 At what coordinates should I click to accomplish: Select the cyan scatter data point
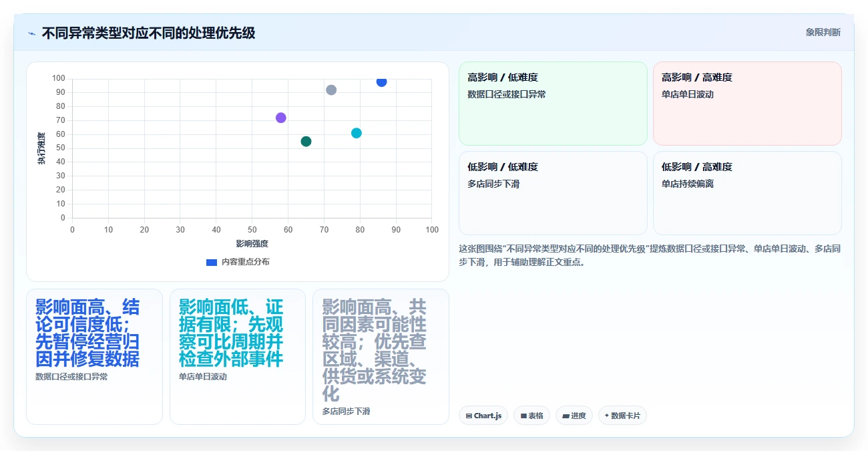pos(357,133)
